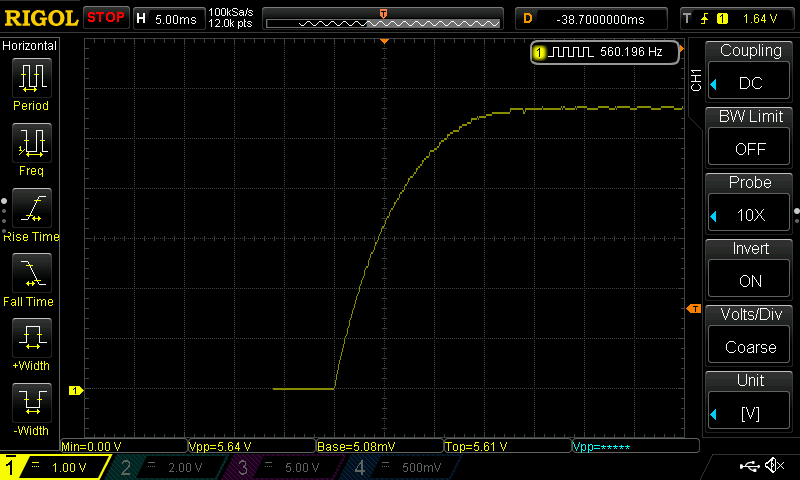Click the red STOP status button
The height and width of the screenshot is (480, 800).
click(106, 17)
